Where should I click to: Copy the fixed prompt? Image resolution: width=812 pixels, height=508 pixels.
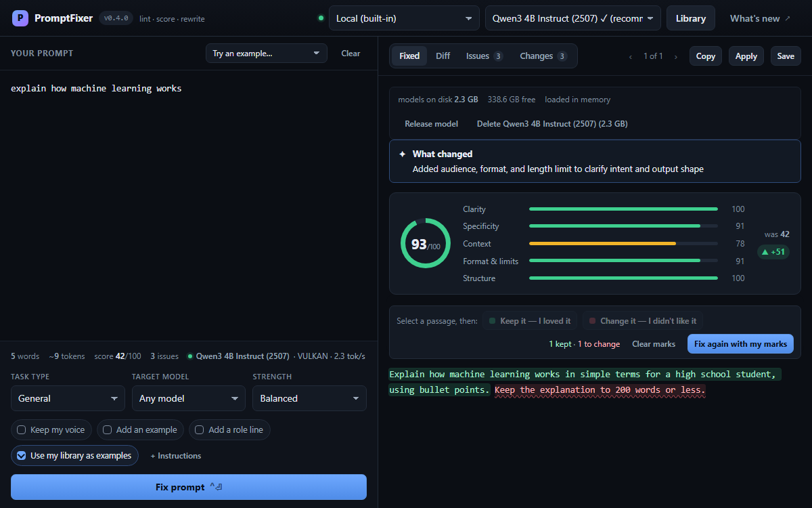coord(706,56)
